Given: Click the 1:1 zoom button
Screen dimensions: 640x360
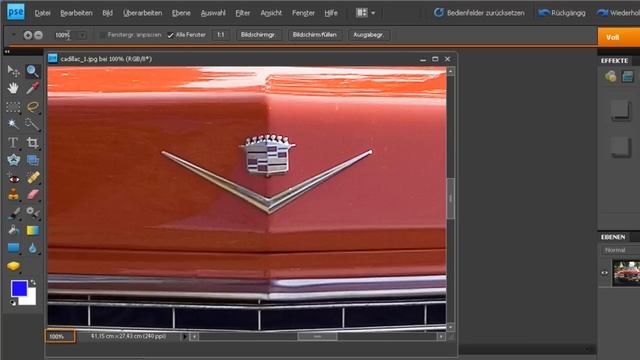Looking at the screenshot, I should pyautogui.click(x=220, y=35).
